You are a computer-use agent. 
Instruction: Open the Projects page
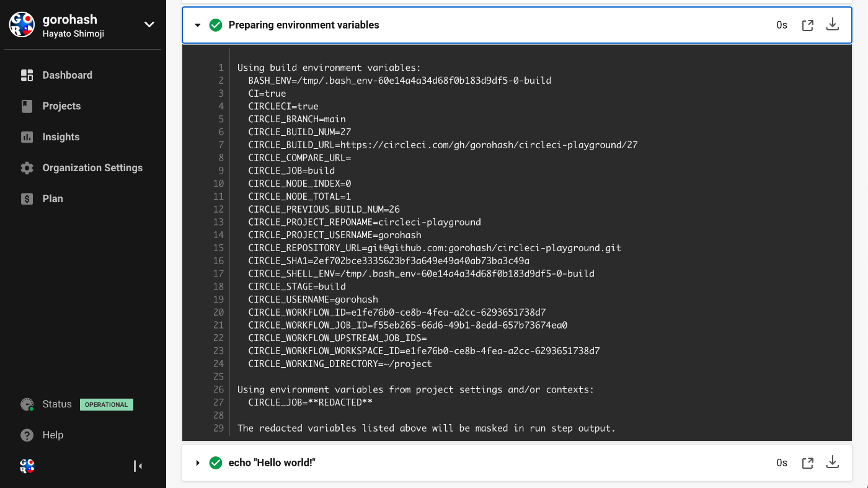[x=61, y=106]
